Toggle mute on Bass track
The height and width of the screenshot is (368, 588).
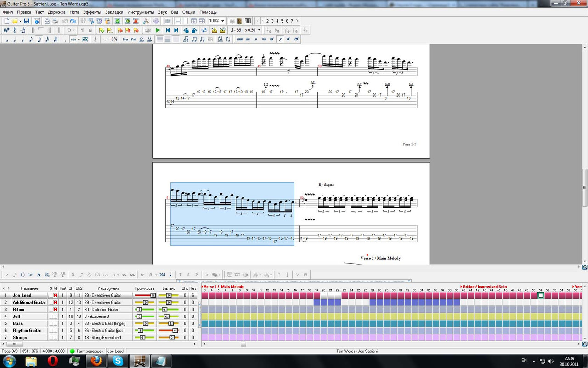55,323
